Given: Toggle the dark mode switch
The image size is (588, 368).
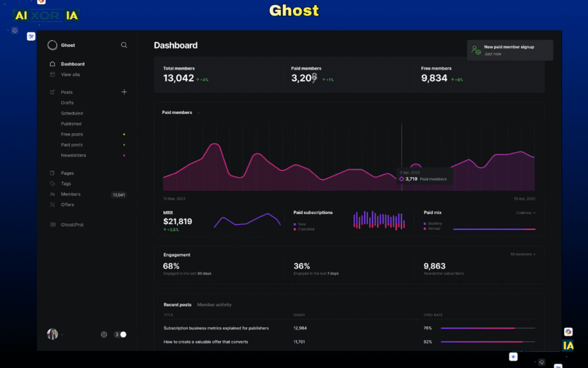Looking at the screenshot, I should coord(119,334).
